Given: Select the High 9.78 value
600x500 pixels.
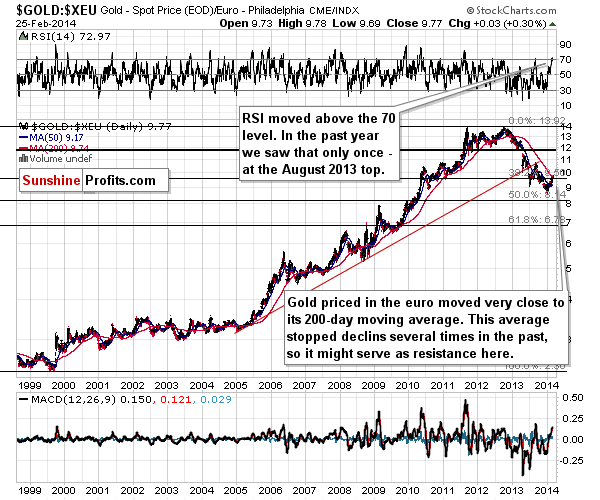Looking at the screenshot, I should (302, 24).
